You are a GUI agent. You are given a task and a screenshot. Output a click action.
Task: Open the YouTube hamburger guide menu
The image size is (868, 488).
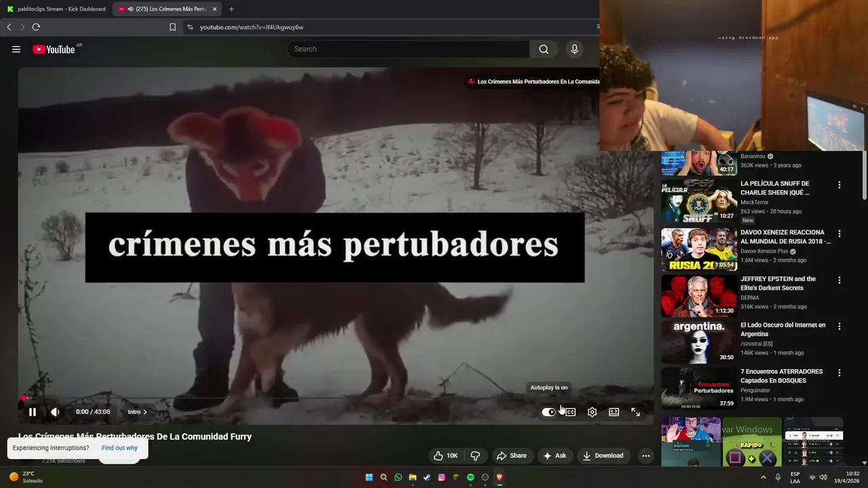pos(16,49)
